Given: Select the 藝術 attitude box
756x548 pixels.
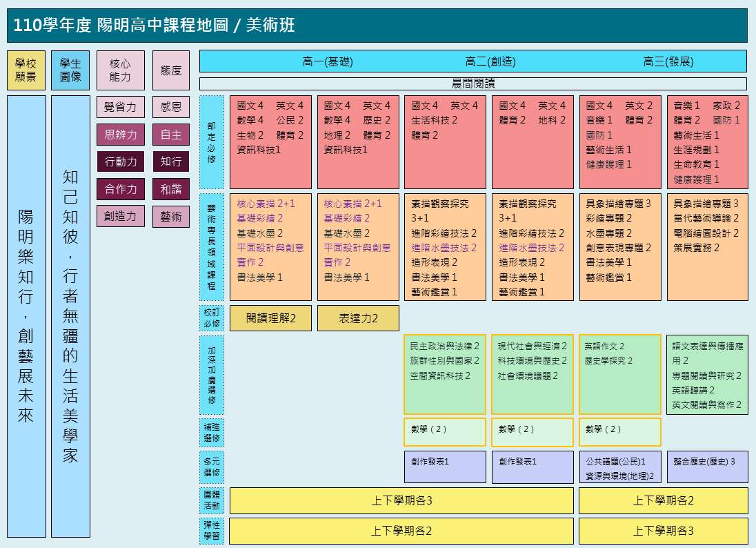Looking at the screenshot, I should 170,216.
